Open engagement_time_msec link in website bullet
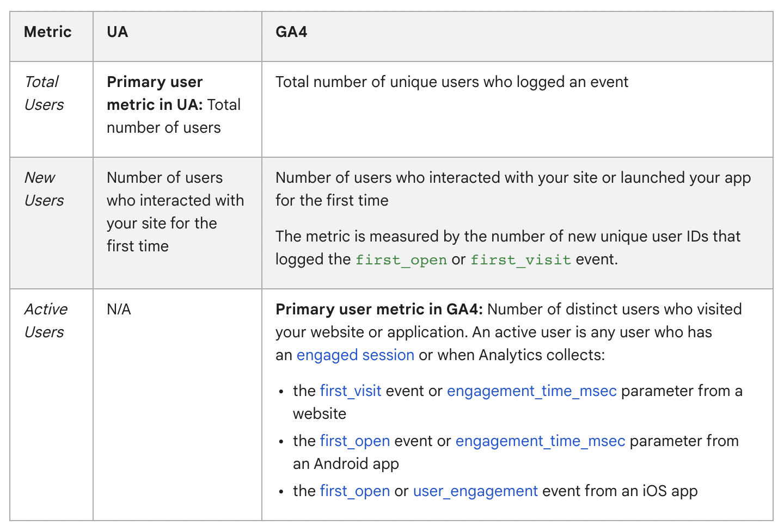This screenshot has height=532, width=784. 532,391
